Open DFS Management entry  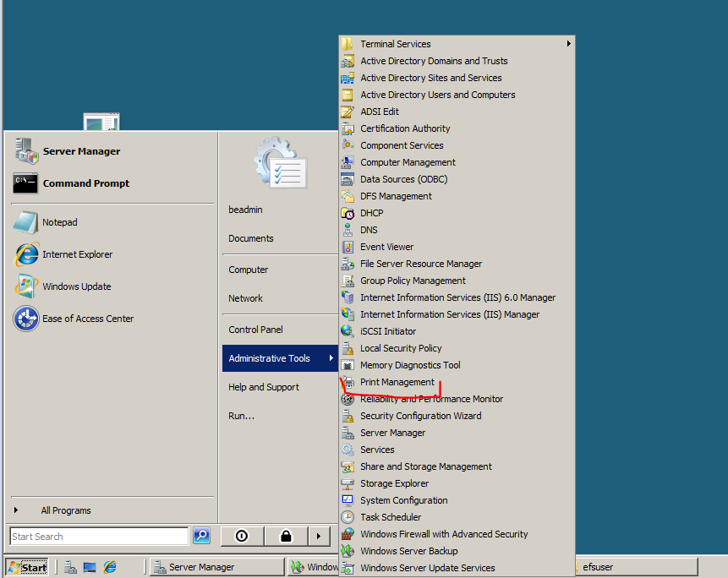coord(457,196)
